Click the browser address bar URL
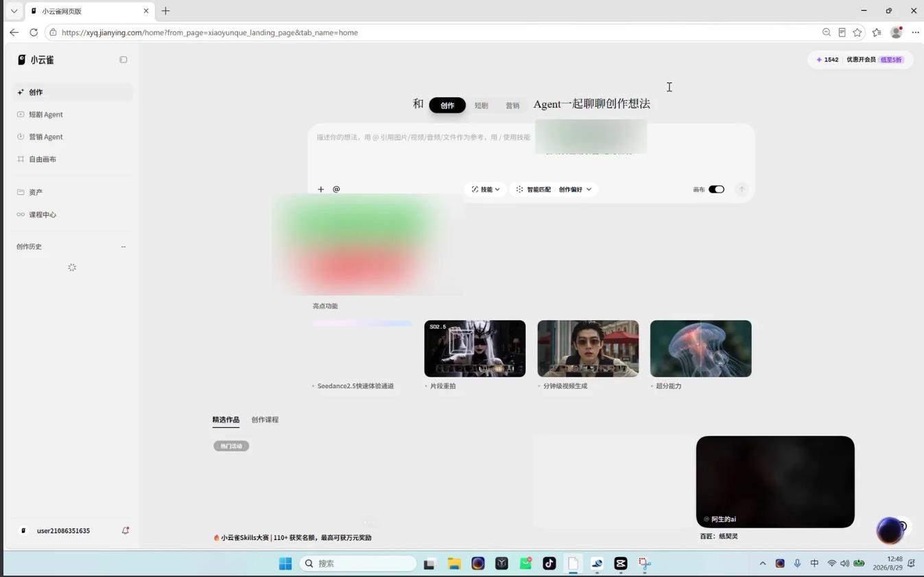This screenshot has width=924, height=577. tap(209, 32)
